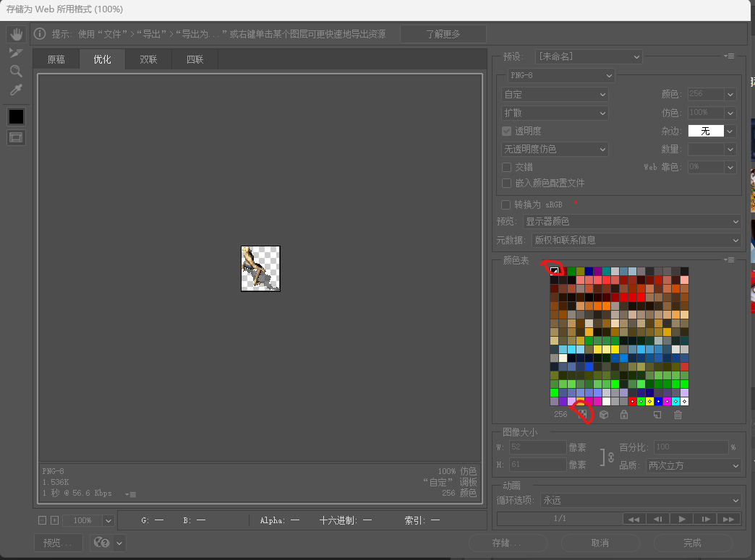Click the black eyedropper color swatch

pyautogui.click(x=16, y=116)
